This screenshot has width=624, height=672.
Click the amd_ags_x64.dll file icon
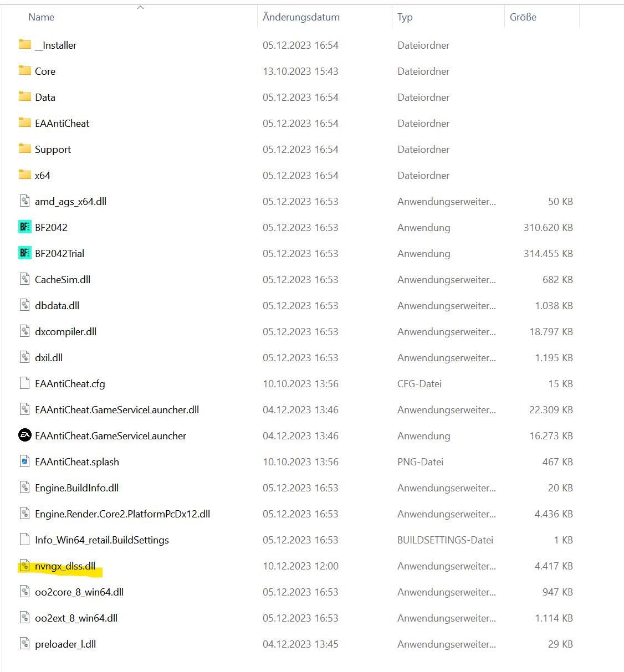coord(24,201)
